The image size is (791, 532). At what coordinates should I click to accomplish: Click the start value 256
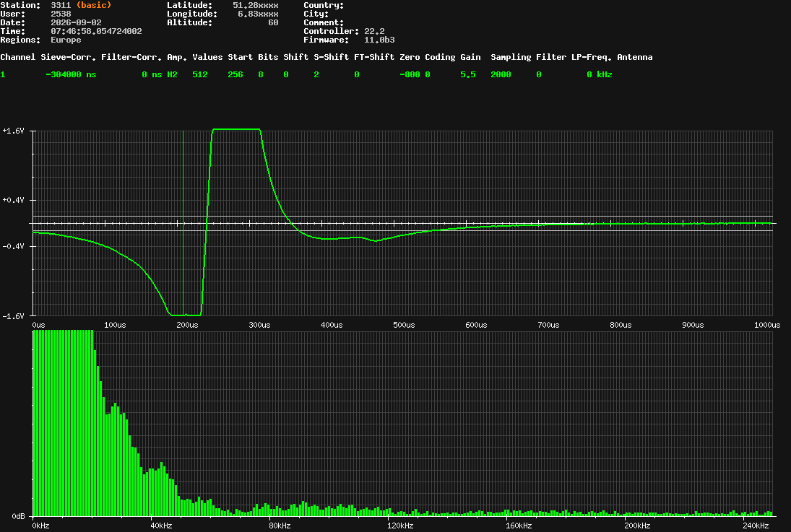pos(235,74)
